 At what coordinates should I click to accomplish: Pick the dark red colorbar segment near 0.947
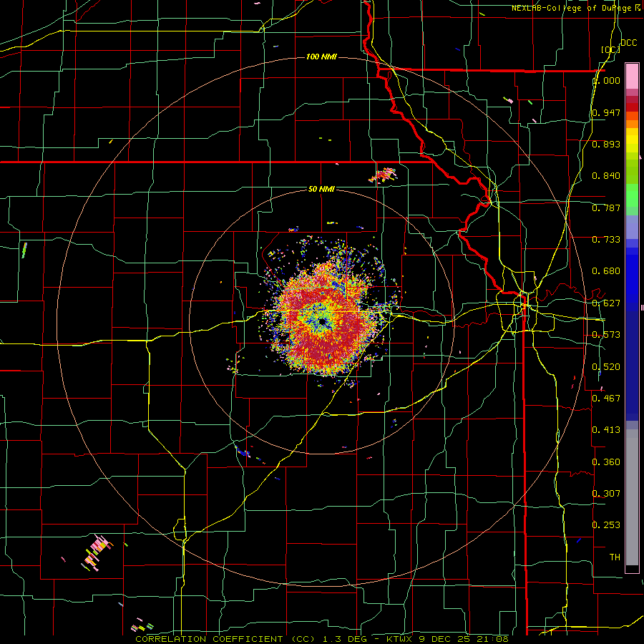tap(632, 107)
